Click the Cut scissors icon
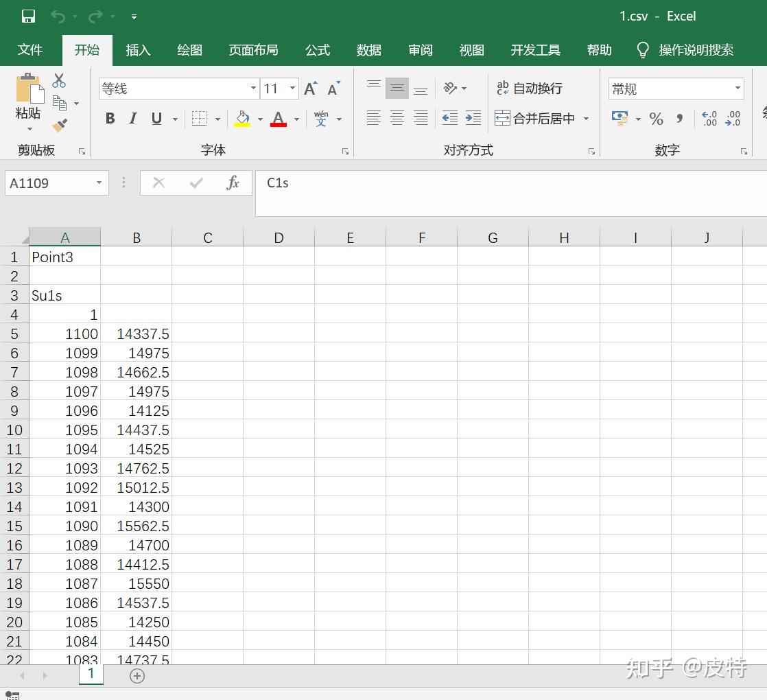This screenshot has height=700, width=767. pos(59,80)
